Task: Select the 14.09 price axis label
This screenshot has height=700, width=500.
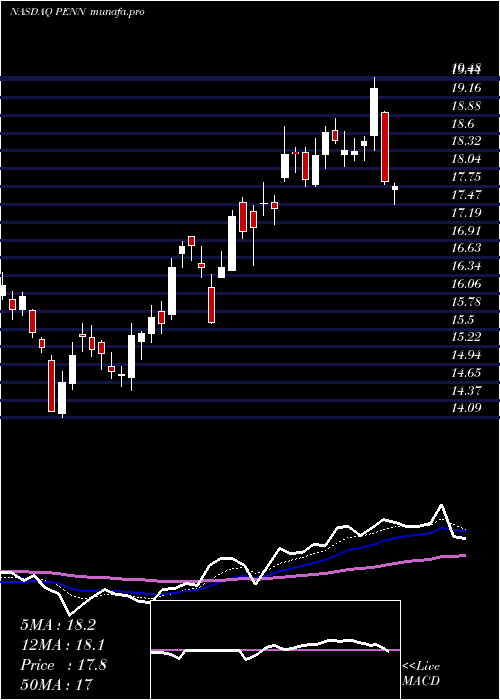Action: (x=466, y=407)
